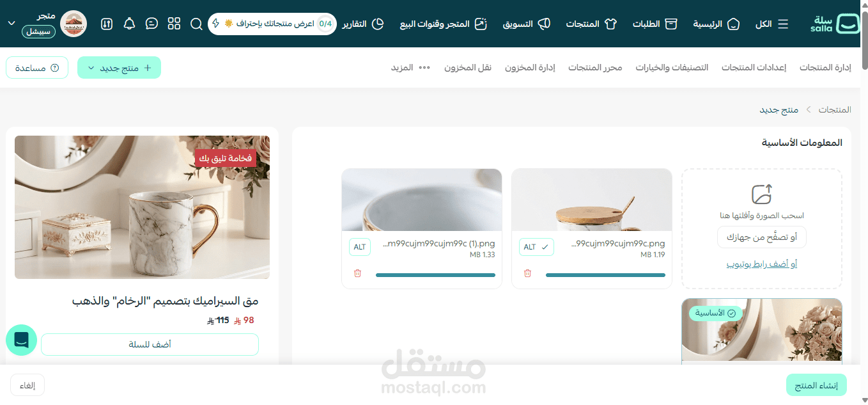Image resolution: width=868 pixels, height=405 pixels.
Task: Click the sliders settings icon in header
Action: pyautogui.click(x=107, y=24)
